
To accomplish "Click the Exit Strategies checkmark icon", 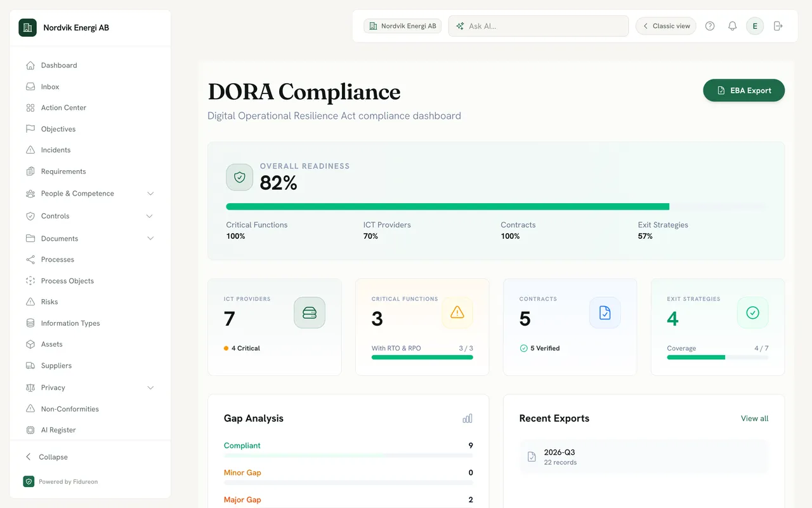I will (753, 313).
